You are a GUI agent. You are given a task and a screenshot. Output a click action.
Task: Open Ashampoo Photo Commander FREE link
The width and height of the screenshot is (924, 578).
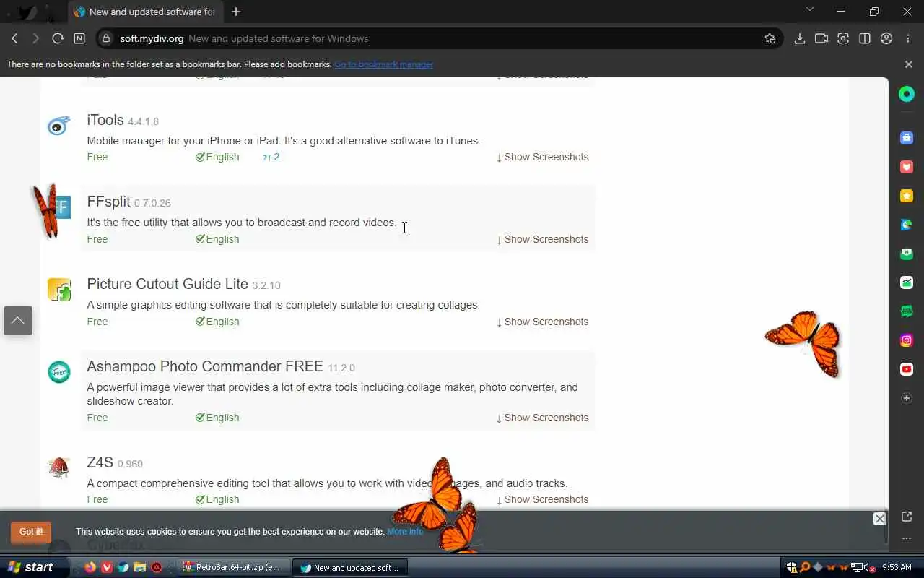[205, 366]
